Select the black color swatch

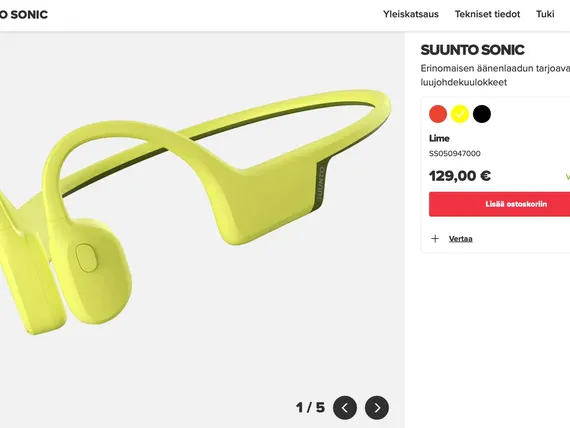coord(482,114)
